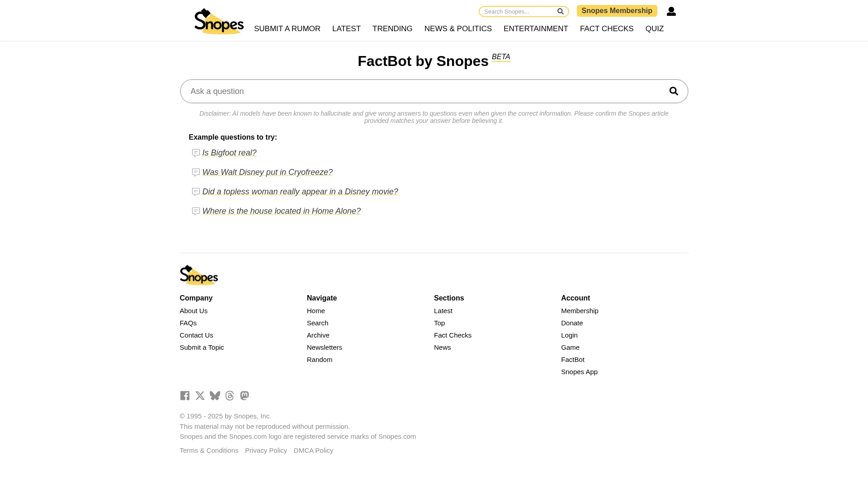868x488 pixels.
Task: Select the Walt Disney Cryofreeze example question
Action: (267, 173)
